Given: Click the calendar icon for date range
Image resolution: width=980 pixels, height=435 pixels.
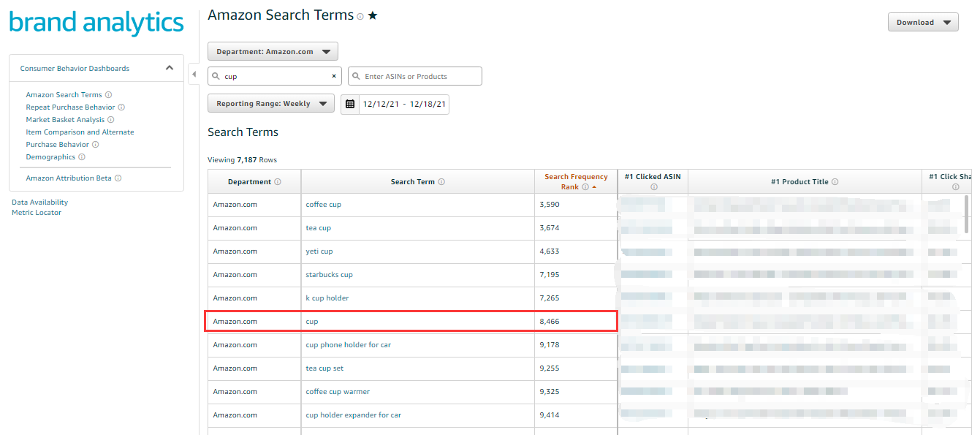Looking at the screenshot, I should (350, 104).
